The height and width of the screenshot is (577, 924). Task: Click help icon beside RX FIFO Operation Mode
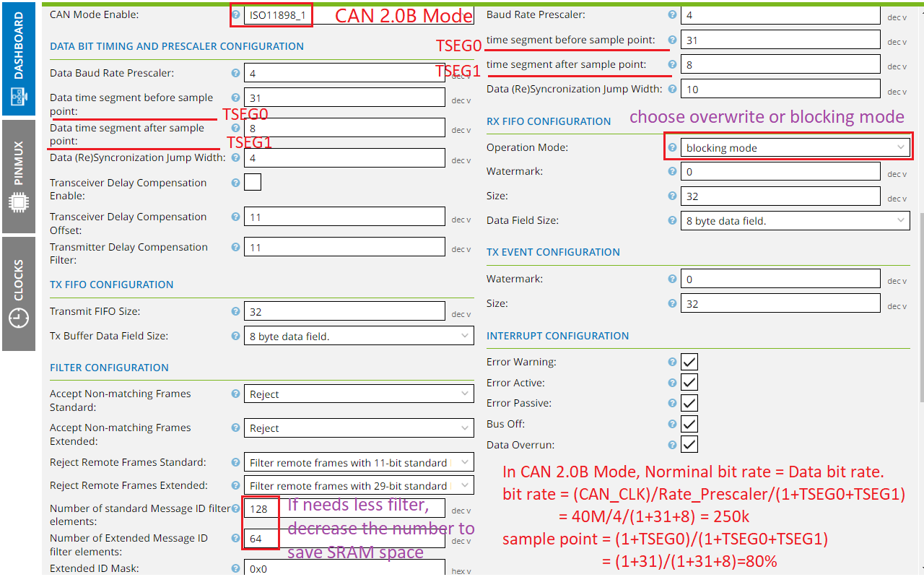672,147
